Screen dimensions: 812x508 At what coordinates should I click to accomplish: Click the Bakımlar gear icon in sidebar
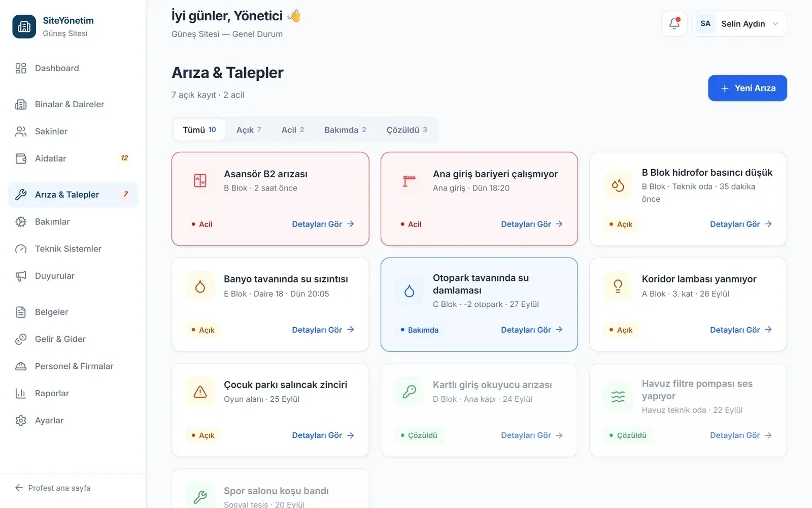pyautogui.click(x=21, y=221)
